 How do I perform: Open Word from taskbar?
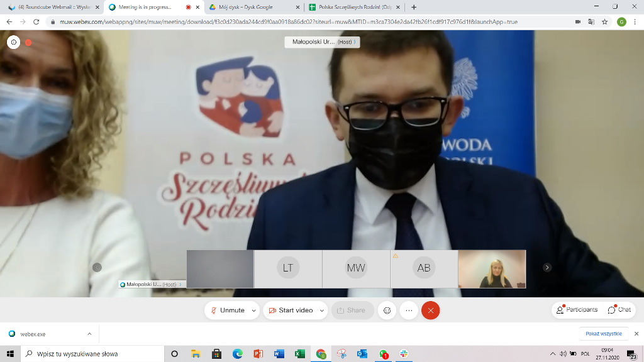pyautogui.click(x=279, y=354)
